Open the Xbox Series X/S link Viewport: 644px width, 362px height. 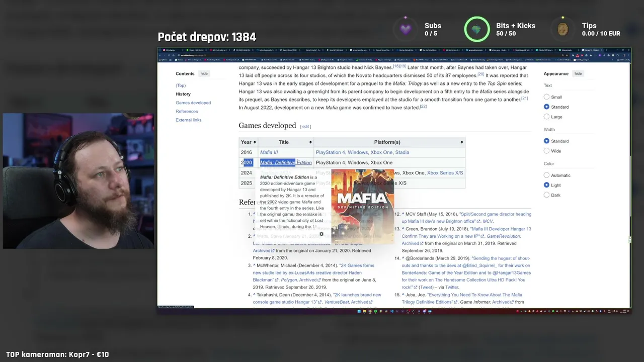(445, 173)
